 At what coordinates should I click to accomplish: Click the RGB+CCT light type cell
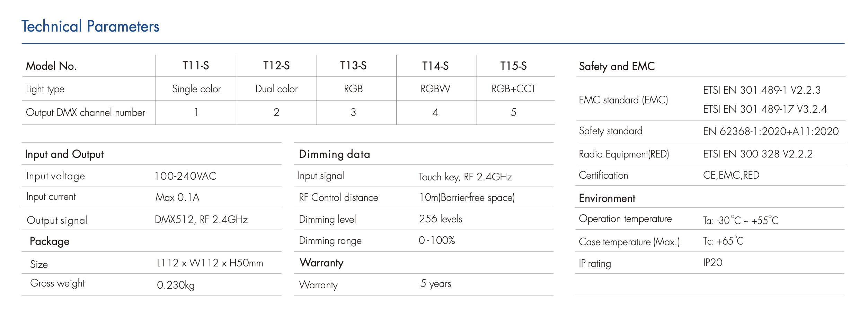tap(513, 89)
